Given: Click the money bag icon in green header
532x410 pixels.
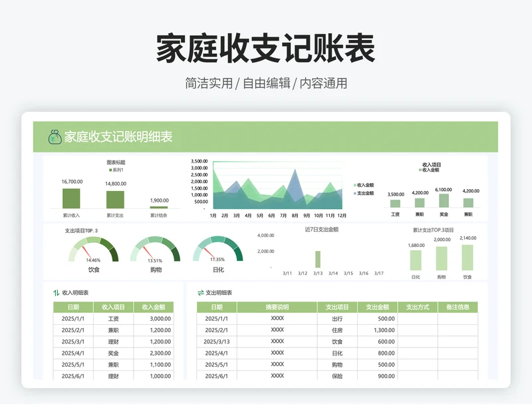Looking at the screenshot, I should pyautogui.click(x=55, y=137).
